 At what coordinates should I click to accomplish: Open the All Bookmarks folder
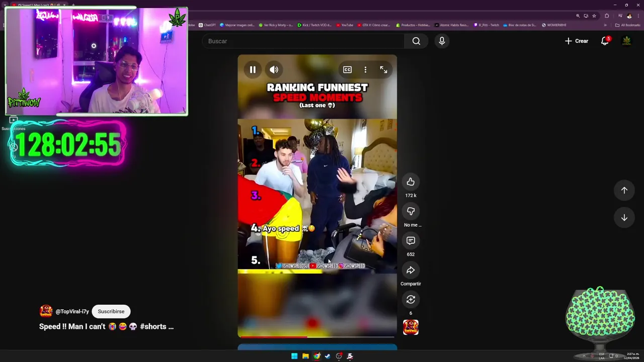pyautogui.click(x=627, y=25)
